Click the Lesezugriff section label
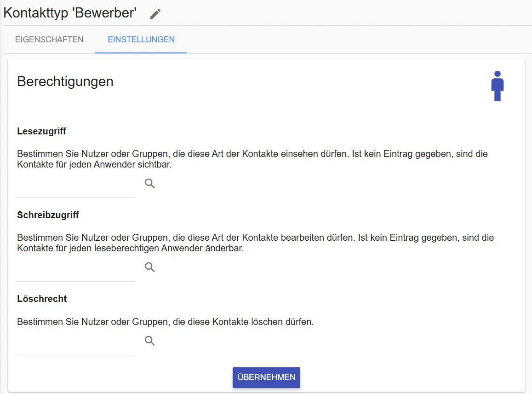This screenshot has width=532, height=394. click(41, 131)
